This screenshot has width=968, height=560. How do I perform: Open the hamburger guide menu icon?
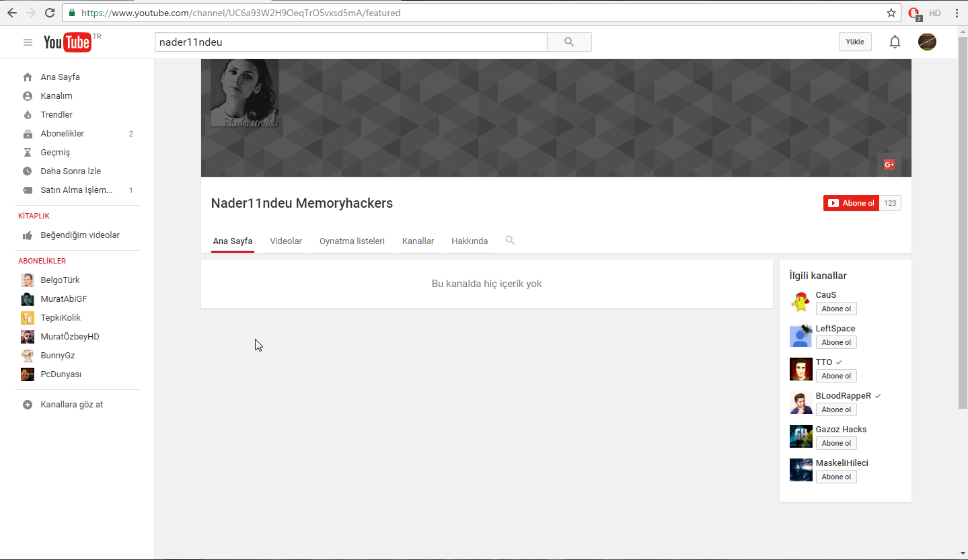tap(28, 42)
